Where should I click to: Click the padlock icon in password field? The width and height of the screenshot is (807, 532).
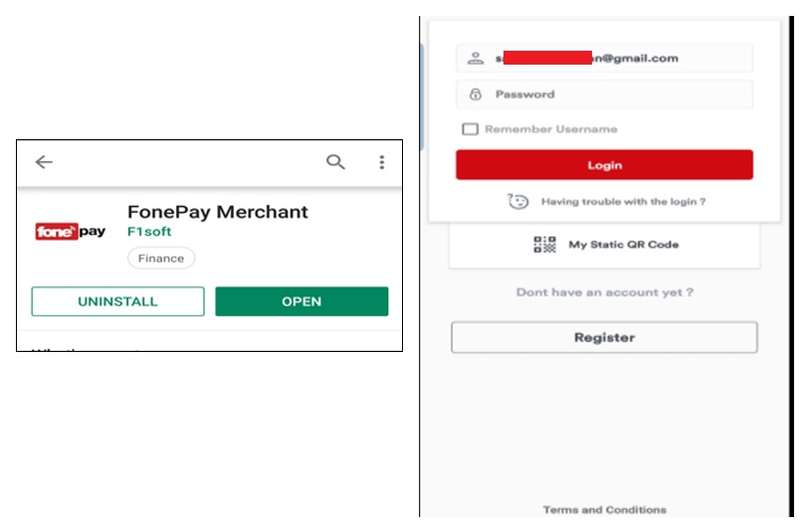click(x=475, y=94)
